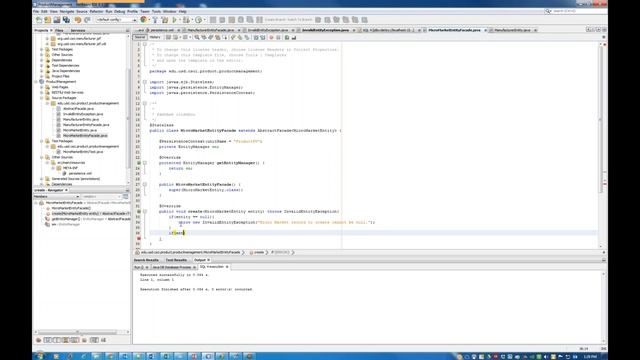Click the Navigator filter toolbar first icon
Viewport: 640px width, 360px height.
pos(39,340)
